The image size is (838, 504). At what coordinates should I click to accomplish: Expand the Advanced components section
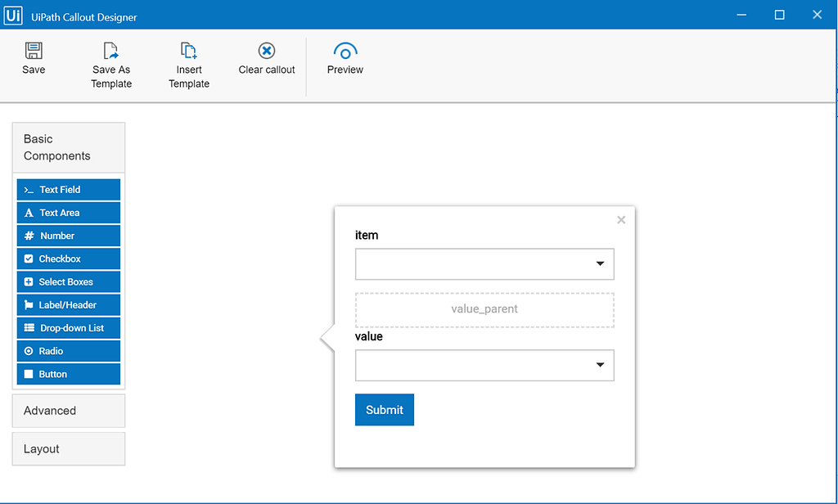[69, 411]
